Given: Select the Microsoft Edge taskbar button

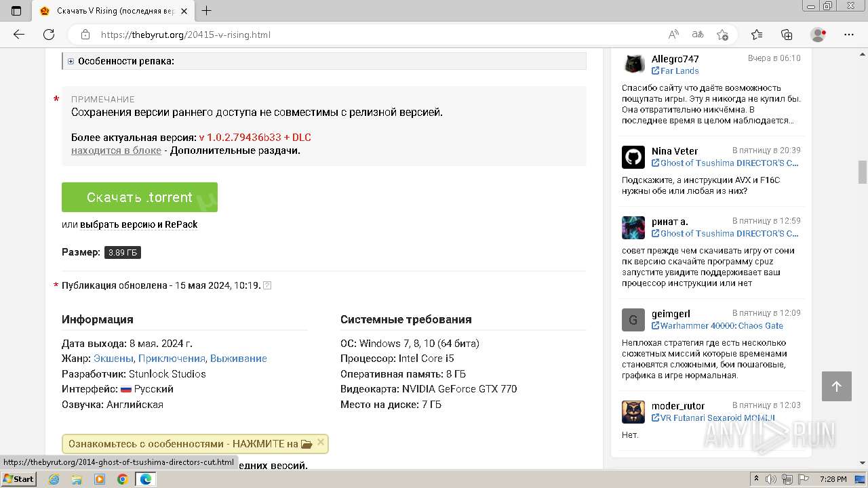Looking at the screenshot, I should (x=145, y=479).
